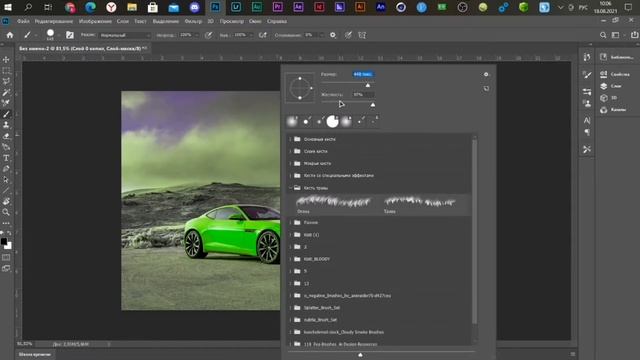Open the 3D panel icon
The height and width of the screenshot is (360, 640).
click(x=604, y=98)
